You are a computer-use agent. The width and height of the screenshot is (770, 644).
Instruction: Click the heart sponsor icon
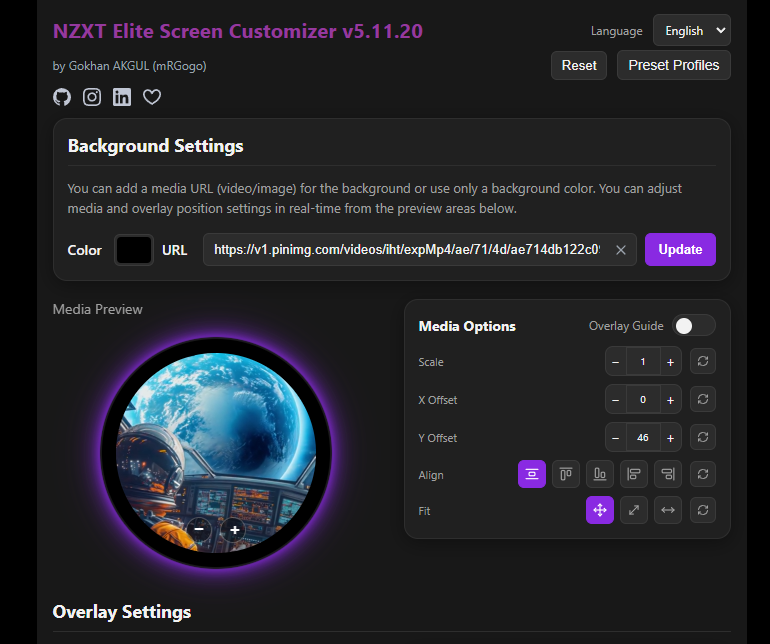pyautogui.click(x=152, y=97)
